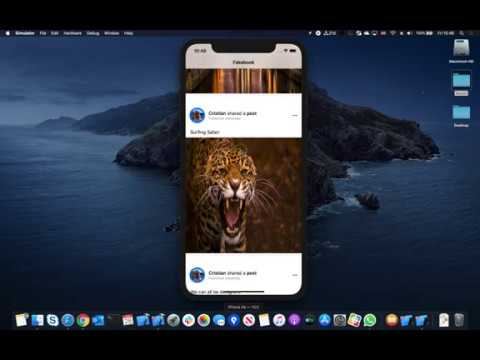Select the Macintosh HD drive on the desktop
480x360 pixels.
click(x=461, y=51)
